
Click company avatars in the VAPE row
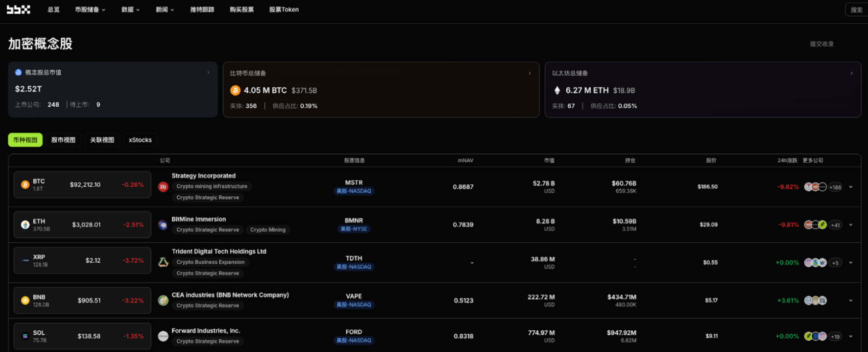click(815, 301)
